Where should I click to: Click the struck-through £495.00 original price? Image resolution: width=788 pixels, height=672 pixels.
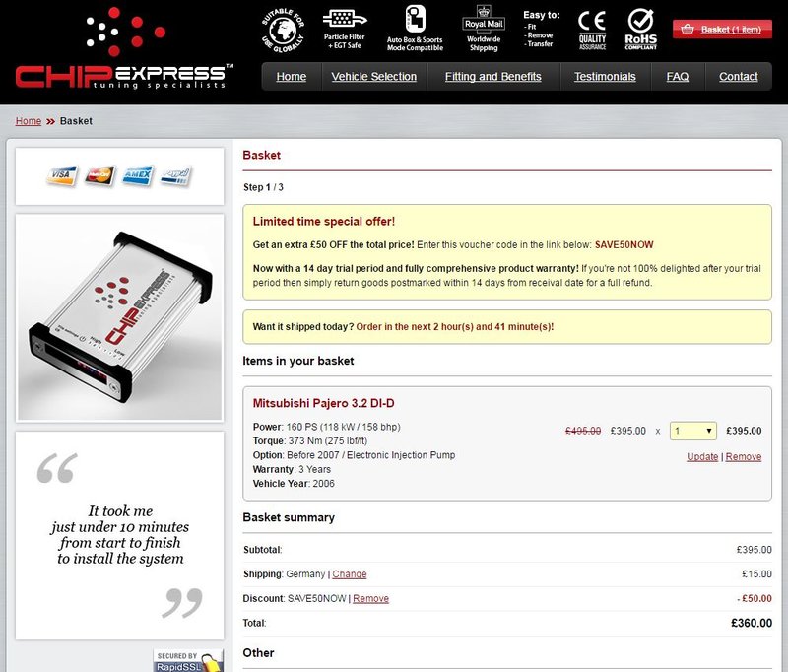pos(583,431)
